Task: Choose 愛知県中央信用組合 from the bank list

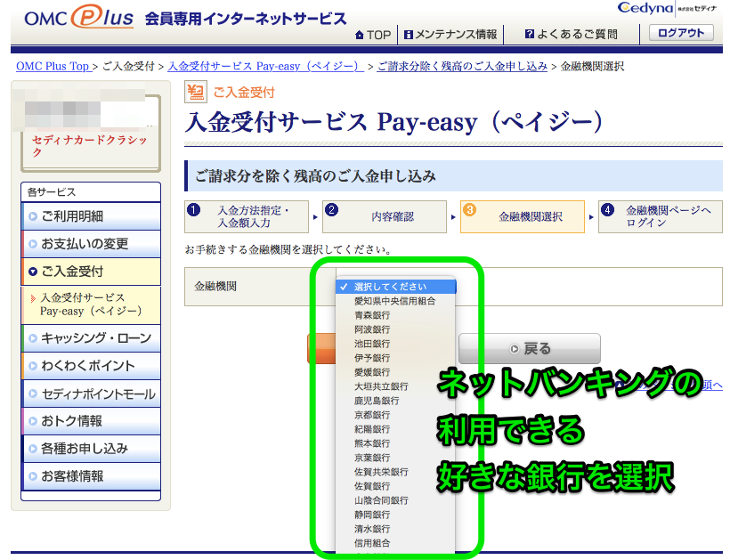Action: click(x=396, y=301)
